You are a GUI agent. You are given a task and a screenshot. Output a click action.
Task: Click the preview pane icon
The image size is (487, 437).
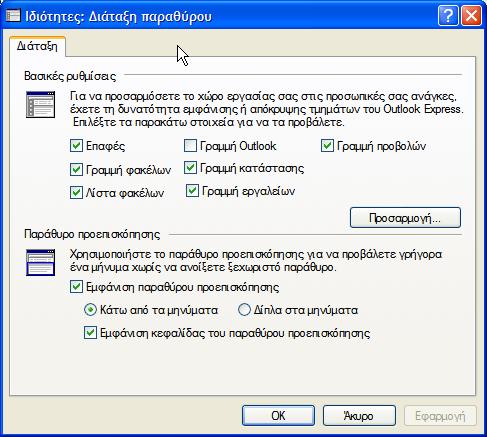[40, 262]
